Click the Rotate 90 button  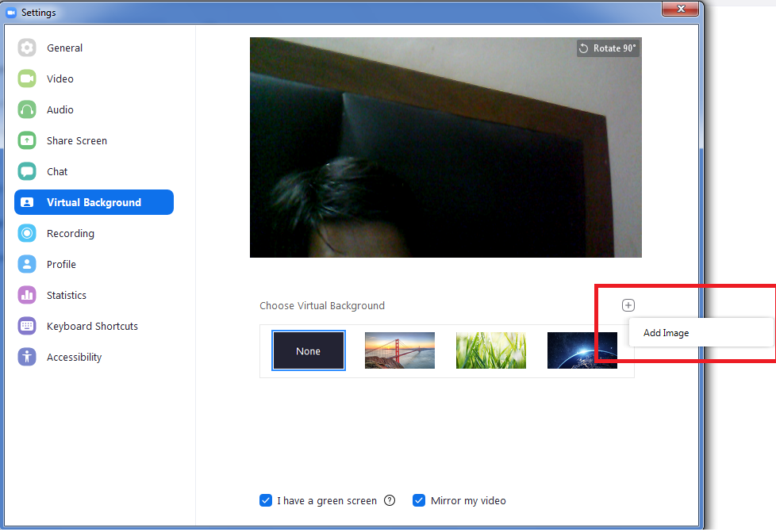608,48
